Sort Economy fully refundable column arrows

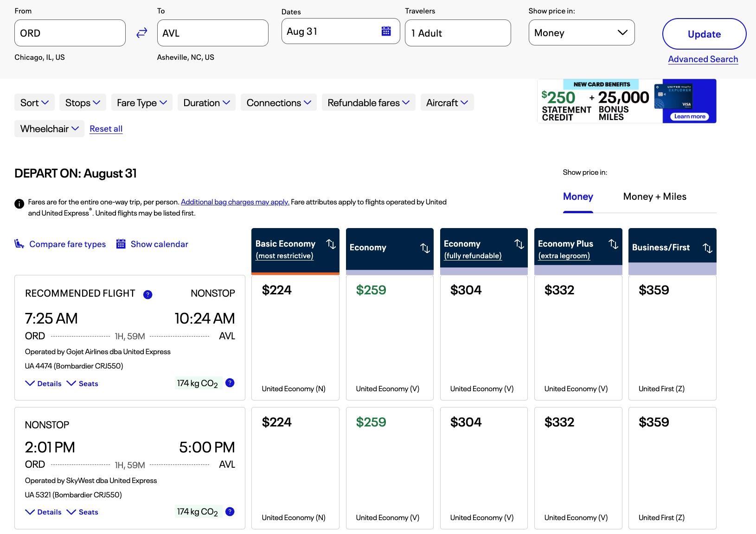(x=519, y=244)
